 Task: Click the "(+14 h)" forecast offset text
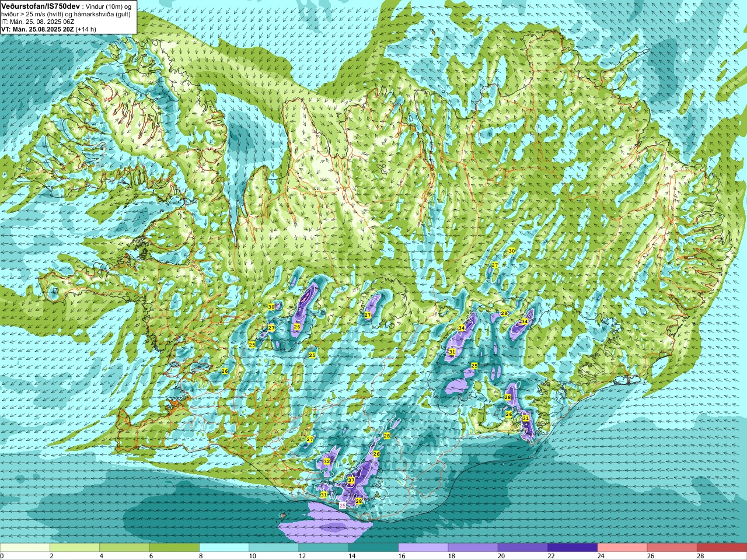pos(86,29)
